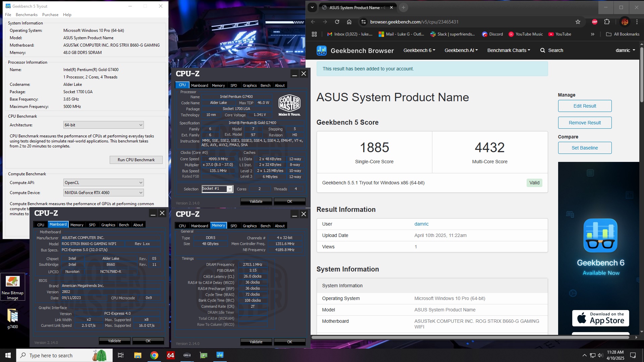644x362 pixels.
Task: Show more bookmarks via the chevron
Action: coord(593,34)
